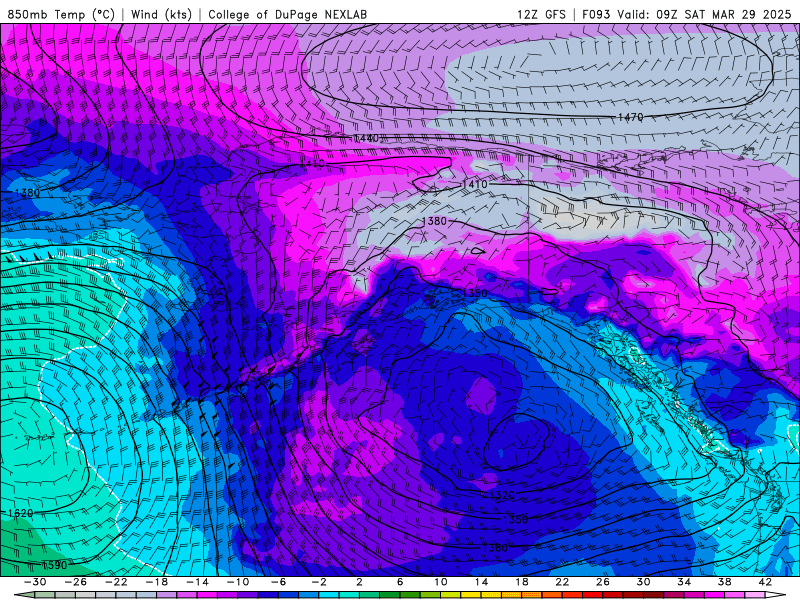Click the 10 colorbar tick label
800x600 pixels.
pyautogui.click(x=441, y=582)
